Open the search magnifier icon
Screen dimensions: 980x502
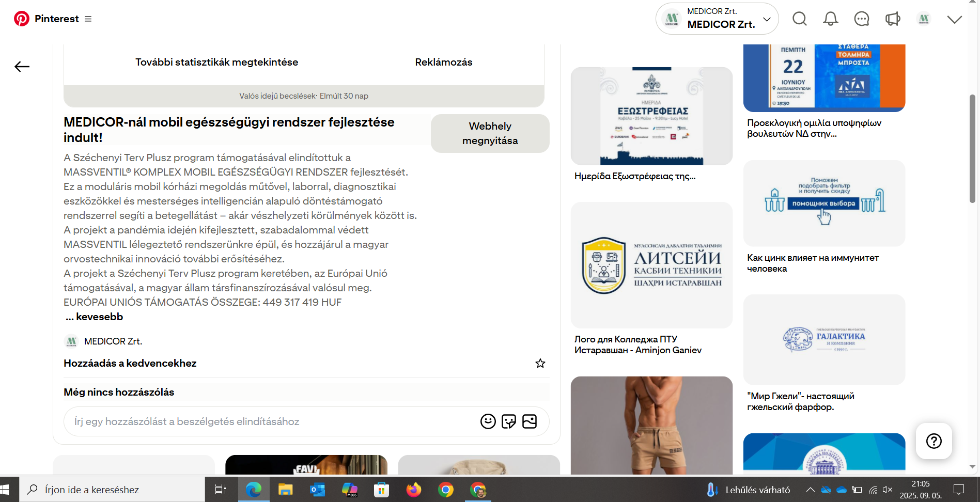(x=799, y=19)
